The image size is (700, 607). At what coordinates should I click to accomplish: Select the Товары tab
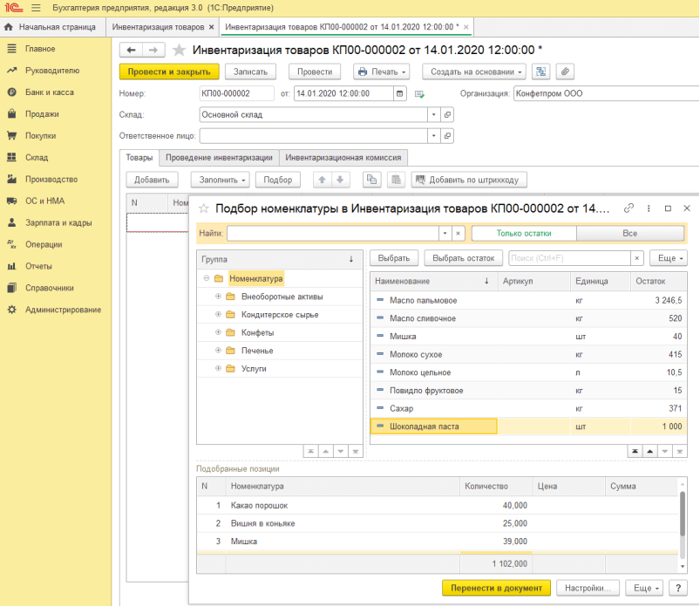coord(139,157)
